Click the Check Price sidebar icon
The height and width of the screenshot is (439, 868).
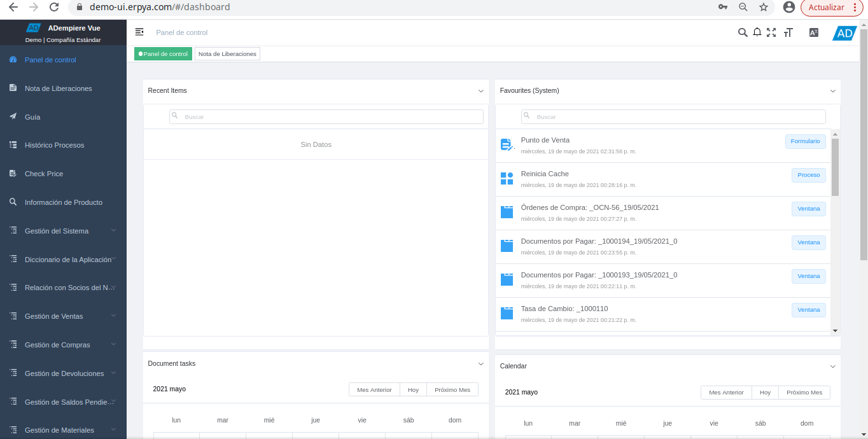point(13,174)
